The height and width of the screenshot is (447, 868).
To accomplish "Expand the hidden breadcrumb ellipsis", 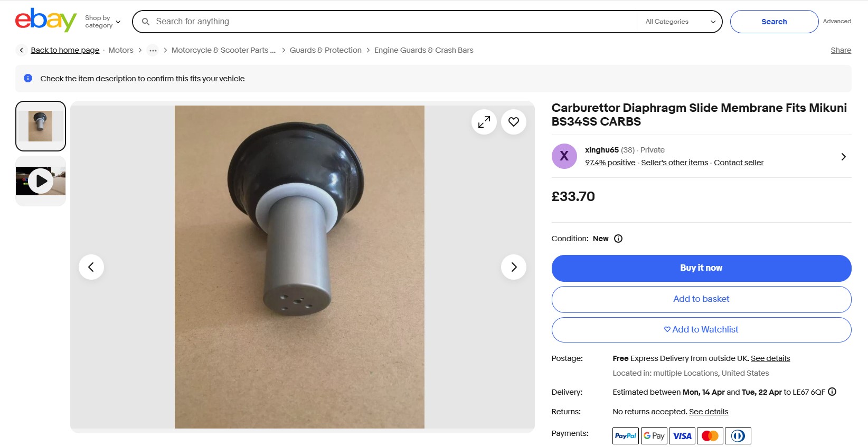I will [153, 51].
